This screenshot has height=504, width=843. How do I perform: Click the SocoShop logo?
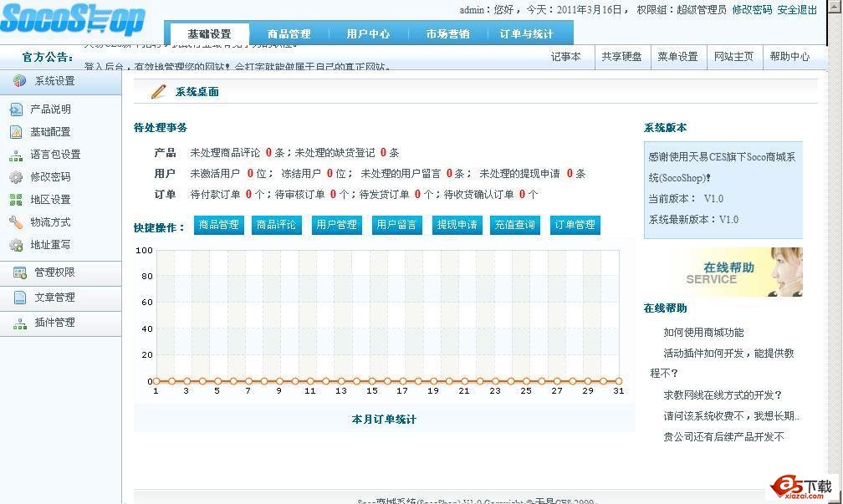point(73,19)
